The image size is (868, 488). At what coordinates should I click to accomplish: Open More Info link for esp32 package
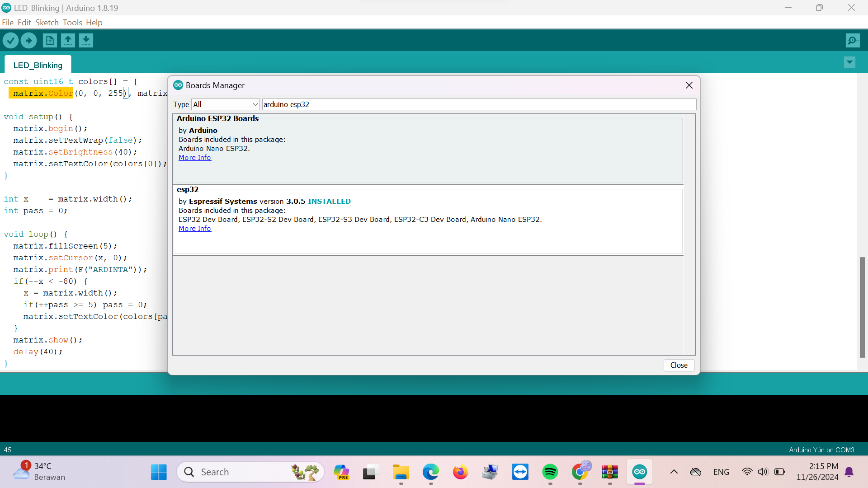pyautogui.click(x=194, y=229)
